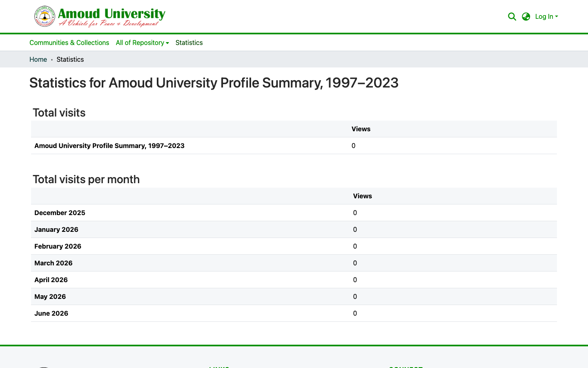Expand All of Repository menu
The height and width of the screenshot is (368, 588).
coord(142,43)
